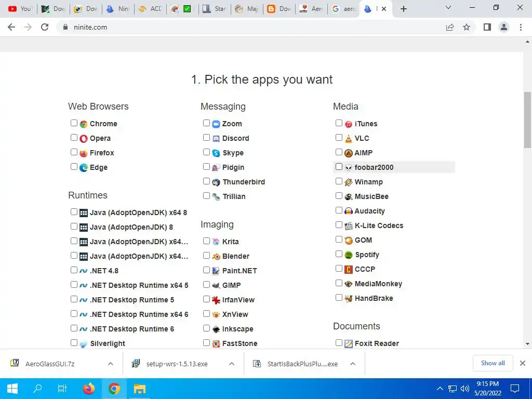
Task: Click the Opera logo icon
Action: click(x=84, y=138)
